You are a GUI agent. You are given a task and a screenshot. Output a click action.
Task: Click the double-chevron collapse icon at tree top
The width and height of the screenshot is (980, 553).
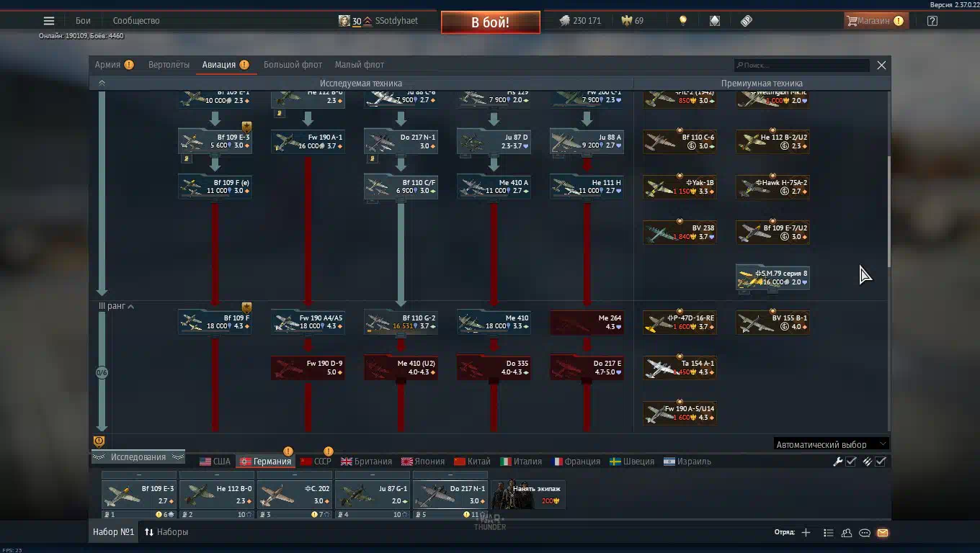(x=102, y=84)
